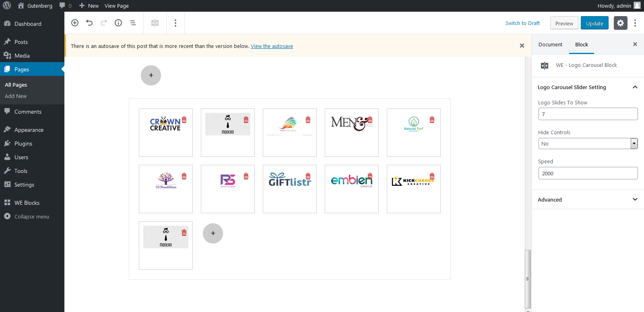Open WE Blocks in the sidebar
644x312 pixels.
[x=32, y=203]
